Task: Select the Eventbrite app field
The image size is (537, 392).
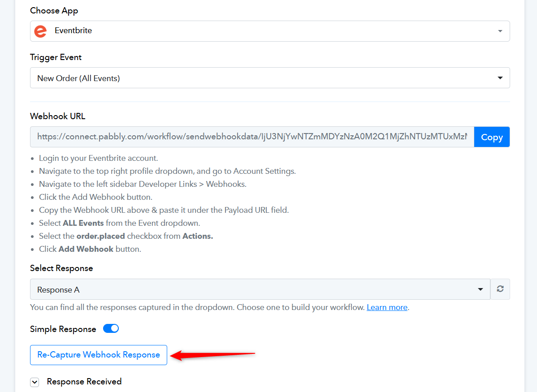Action: (x=270, y=31)
